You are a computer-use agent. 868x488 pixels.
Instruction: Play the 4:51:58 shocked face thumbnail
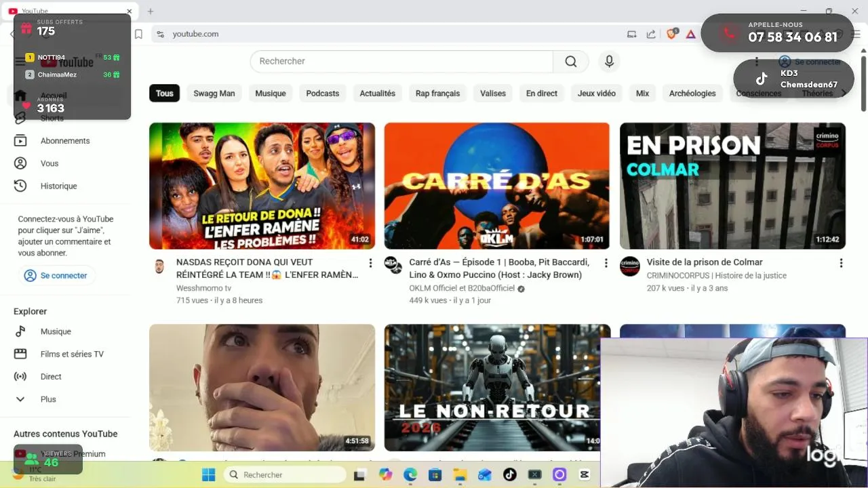pos(262,388)
